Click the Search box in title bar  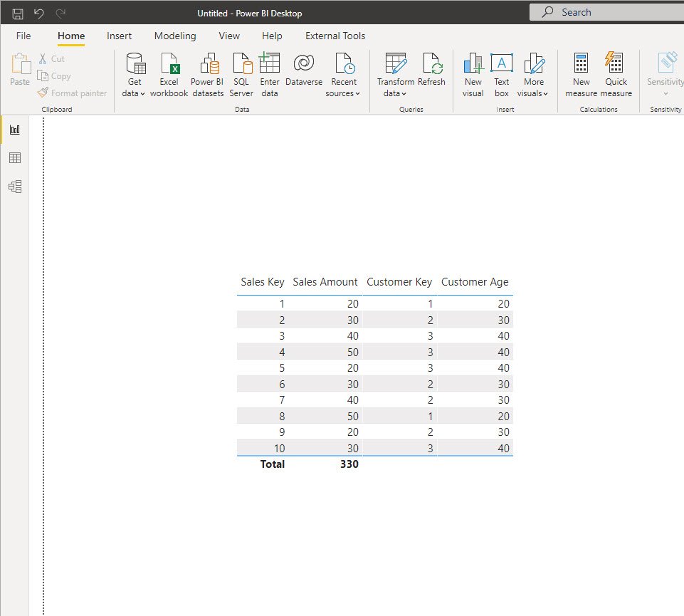[x=607, y=12]
